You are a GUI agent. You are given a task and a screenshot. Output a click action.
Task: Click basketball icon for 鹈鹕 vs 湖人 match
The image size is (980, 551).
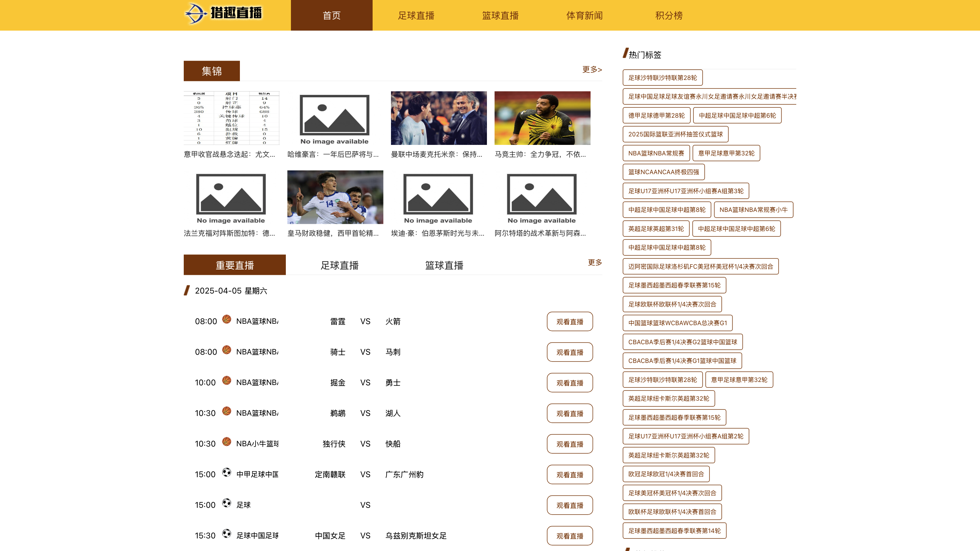(227, 411)
